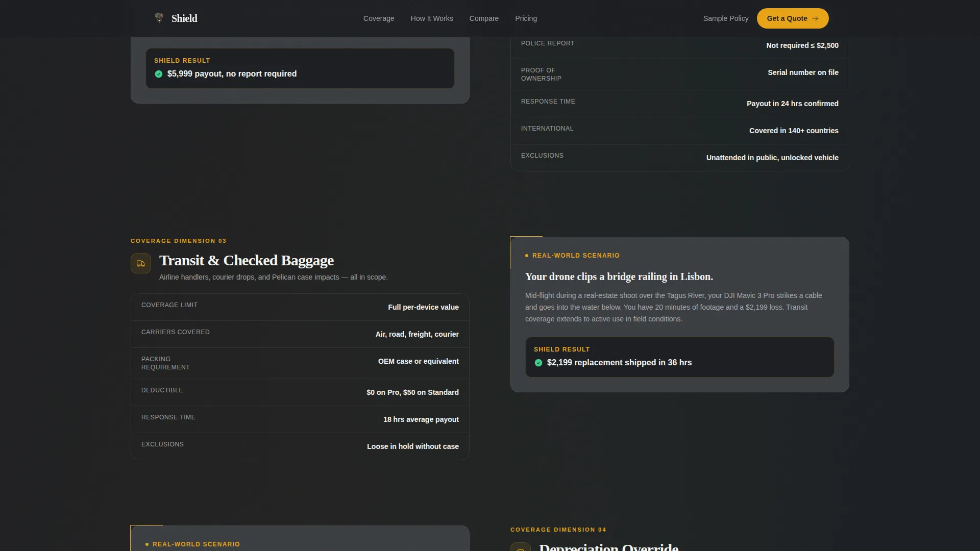Image resolution: width=980 pixels, height=551 pixels.
Task: Click the 'Carriers Covered' row label
Action: [x=176, y=332]
